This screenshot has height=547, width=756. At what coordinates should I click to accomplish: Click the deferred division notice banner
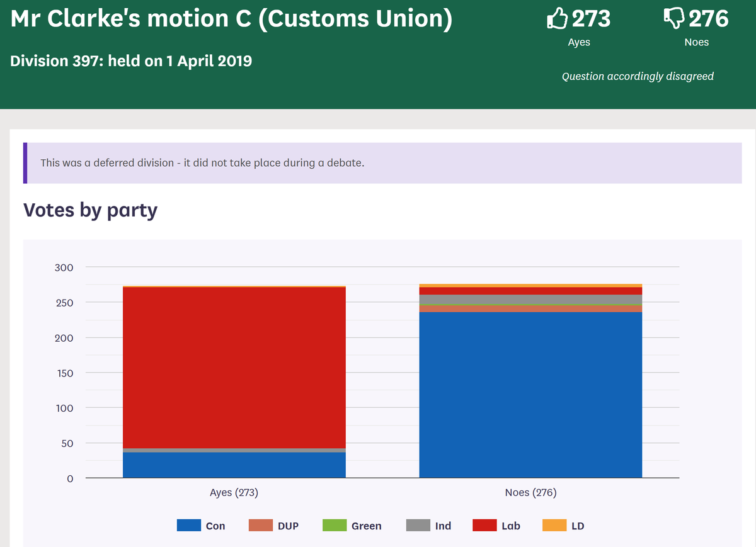(x=382, y=163)
